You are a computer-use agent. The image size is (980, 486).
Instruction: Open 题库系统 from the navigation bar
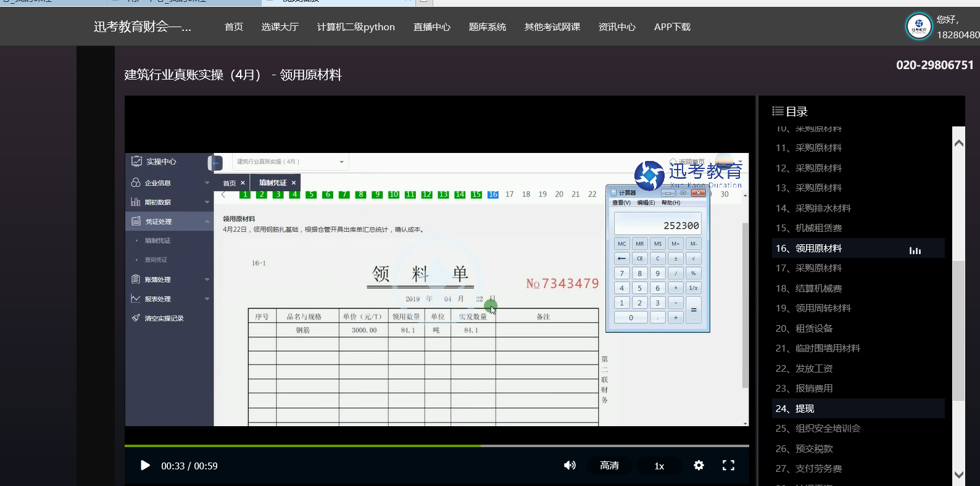[487, 27]
